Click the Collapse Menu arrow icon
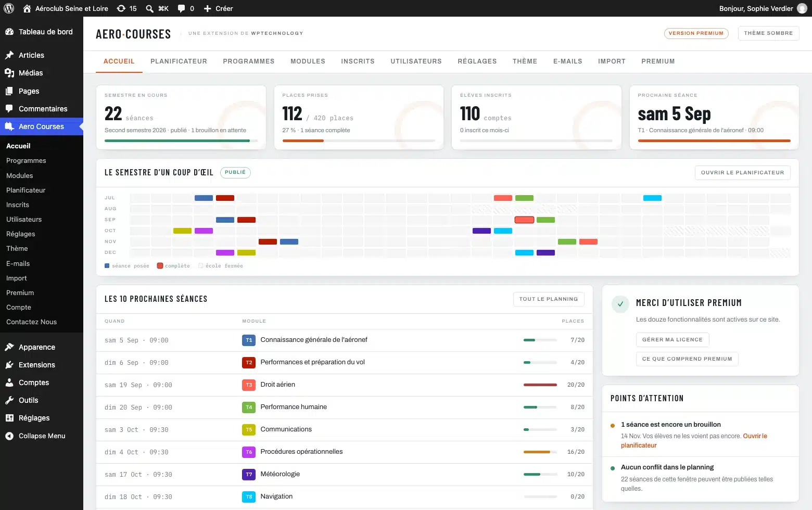 point(9,436)
